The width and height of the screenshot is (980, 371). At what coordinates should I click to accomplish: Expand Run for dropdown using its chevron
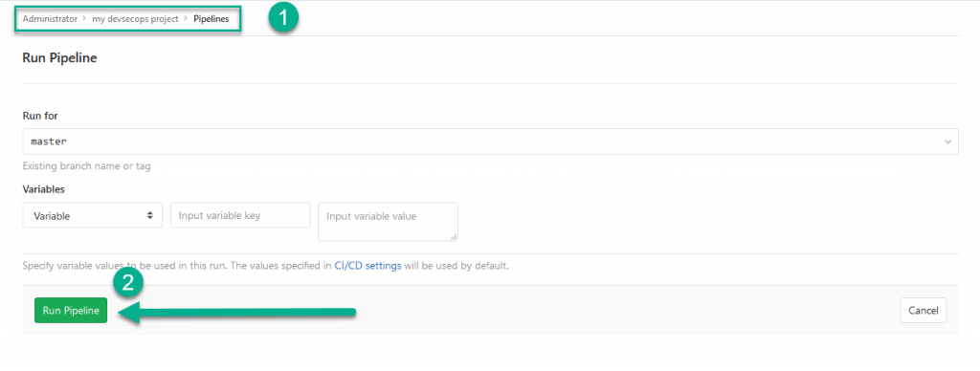[x=947, y=142]
